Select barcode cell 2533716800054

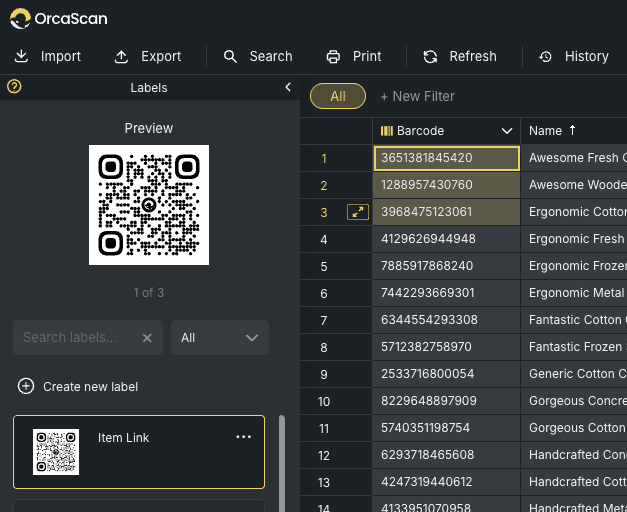[x=446, y=374]
